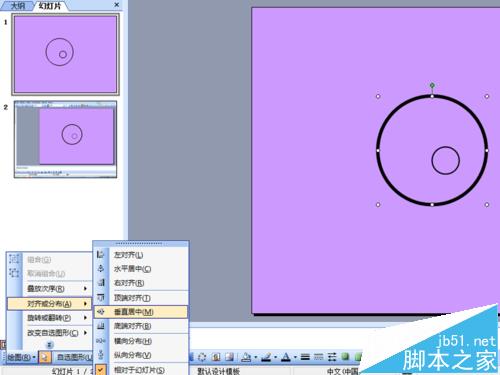
Task: Choose 横向分布(H) Distribute Horizontally
Action: click(141, 341)
